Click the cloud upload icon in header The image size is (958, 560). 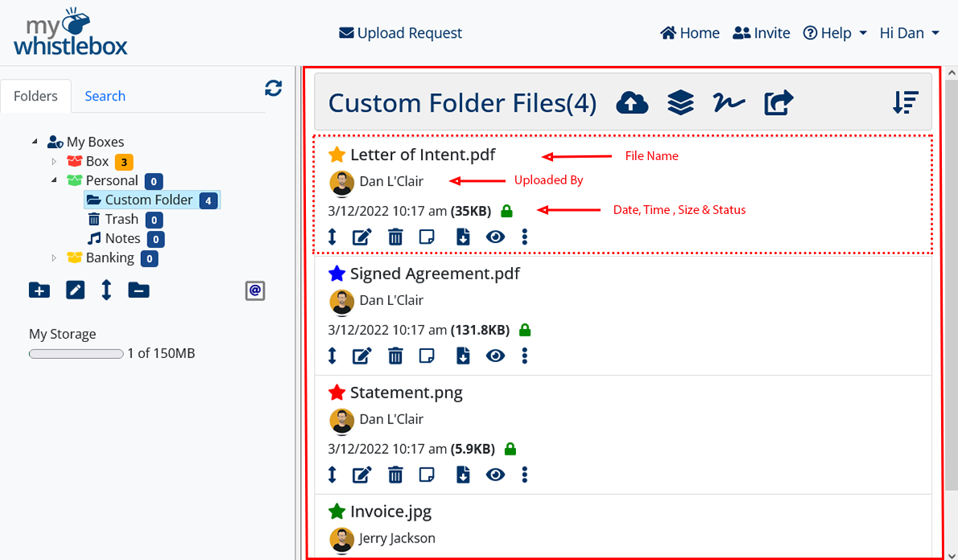[632, 103]
